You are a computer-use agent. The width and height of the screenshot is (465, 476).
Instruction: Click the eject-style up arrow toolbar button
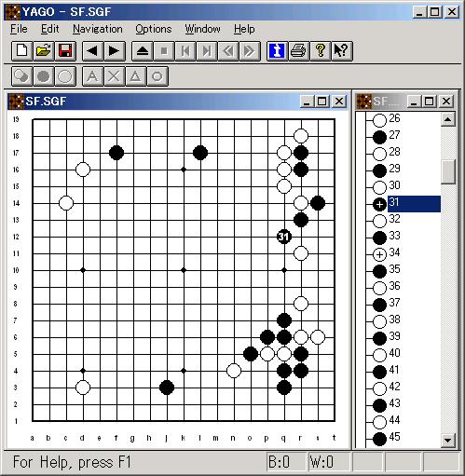143,51
